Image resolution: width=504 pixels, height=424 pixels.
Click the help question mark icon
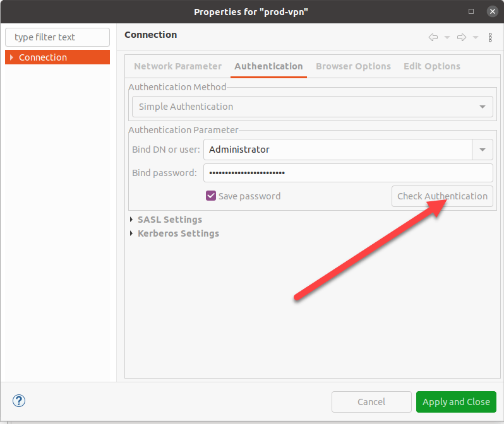coord(19,401)
